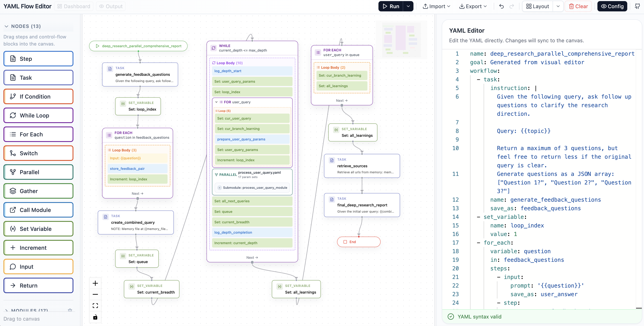The width and height of the screenshot is (644, 326).
Task: Zoom out on the canvas
Action: 95,294
